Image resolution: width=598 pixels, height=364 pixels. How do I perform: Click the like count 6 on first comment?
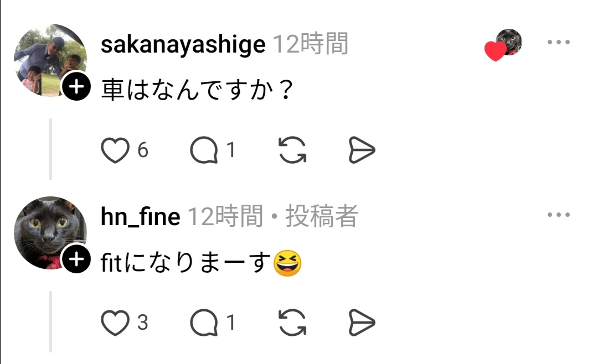tap(143, 150)
